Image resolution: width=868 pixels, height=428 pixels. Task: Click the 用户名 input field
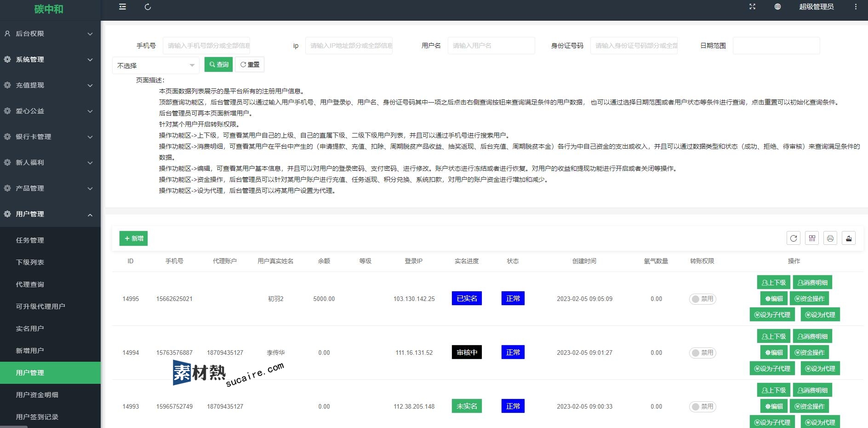pyautogui.click(x=491, y=46)
